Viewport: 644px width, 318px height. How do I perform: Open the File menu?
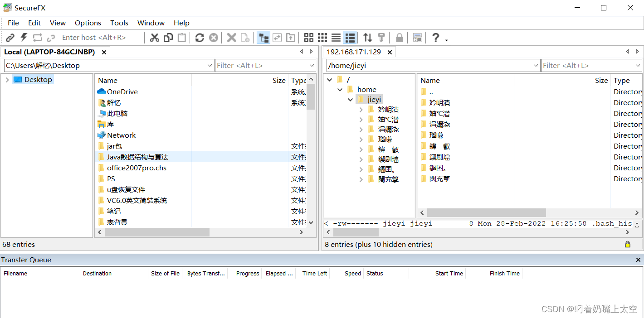13,23
